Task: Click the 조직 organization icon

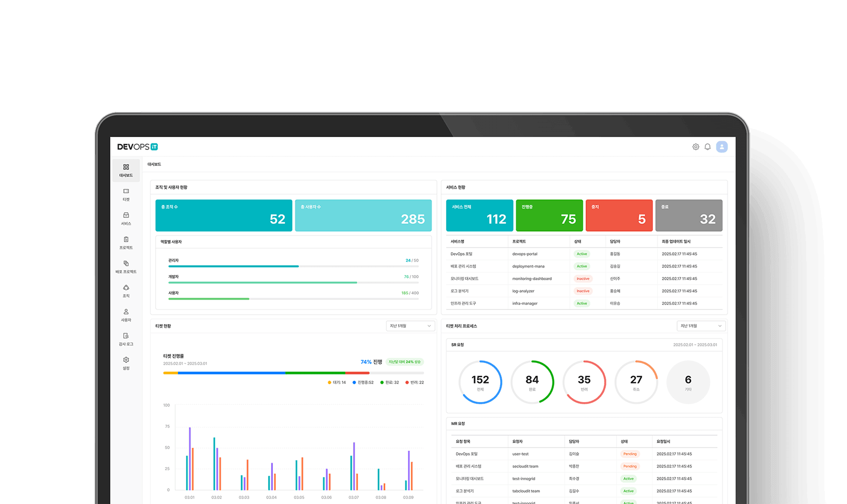Action: (126, 291)
